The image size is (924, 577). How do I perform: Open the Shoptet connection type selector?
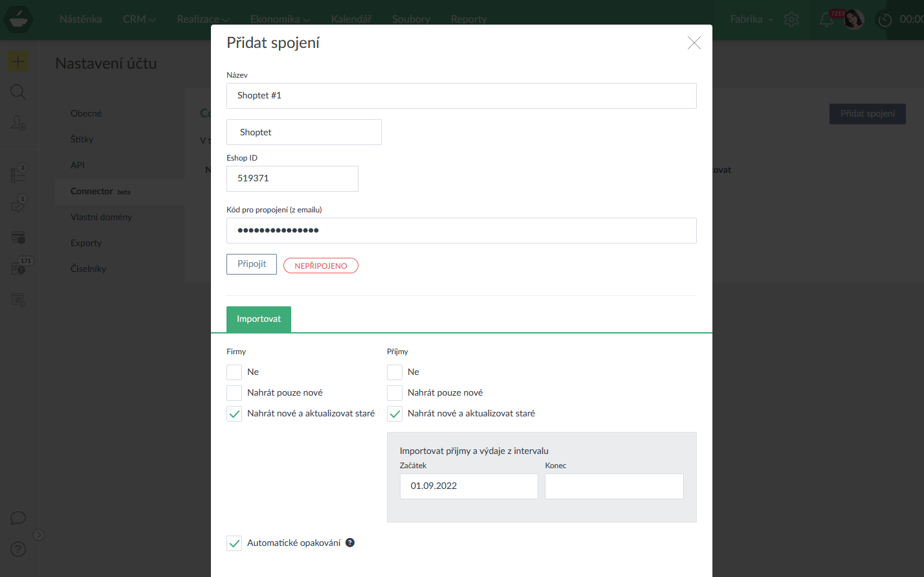(x=303, y=132)
